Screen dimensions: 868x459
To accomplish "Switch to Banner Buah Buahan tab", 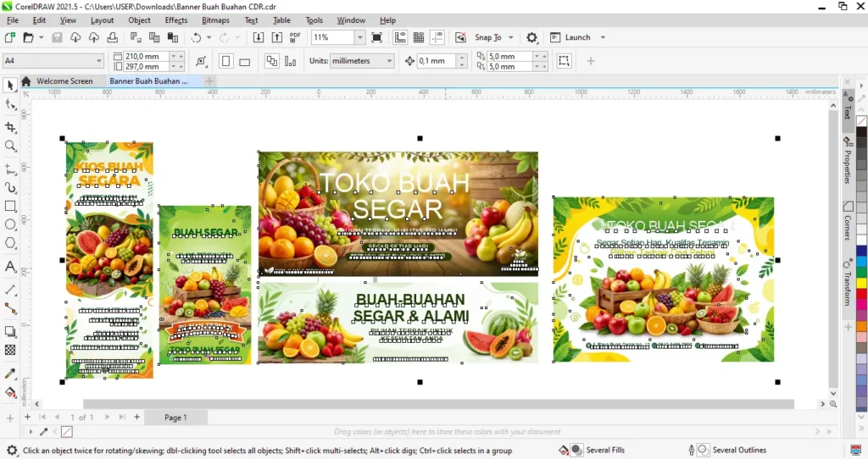I will point(148,81).
